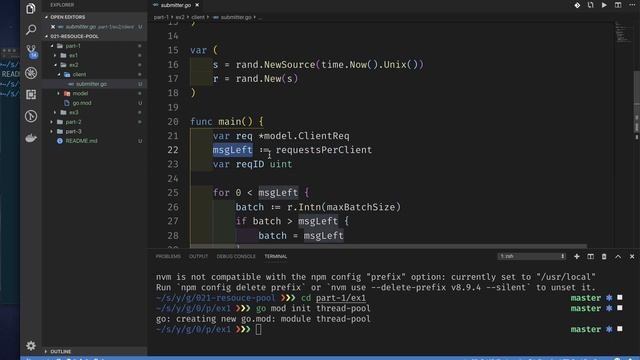
Task: Click rand.NewSource on line 16
Action: pos(276,64)
